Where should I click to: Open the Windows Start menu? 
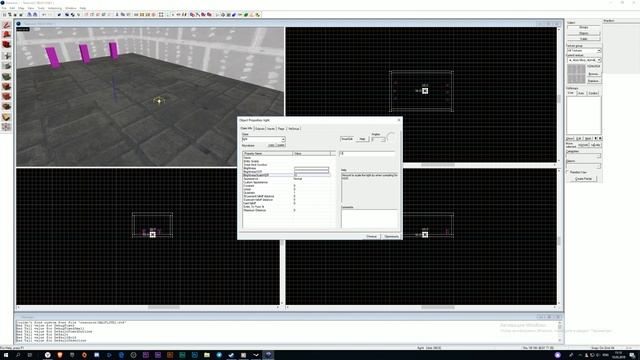coord(6,355)
